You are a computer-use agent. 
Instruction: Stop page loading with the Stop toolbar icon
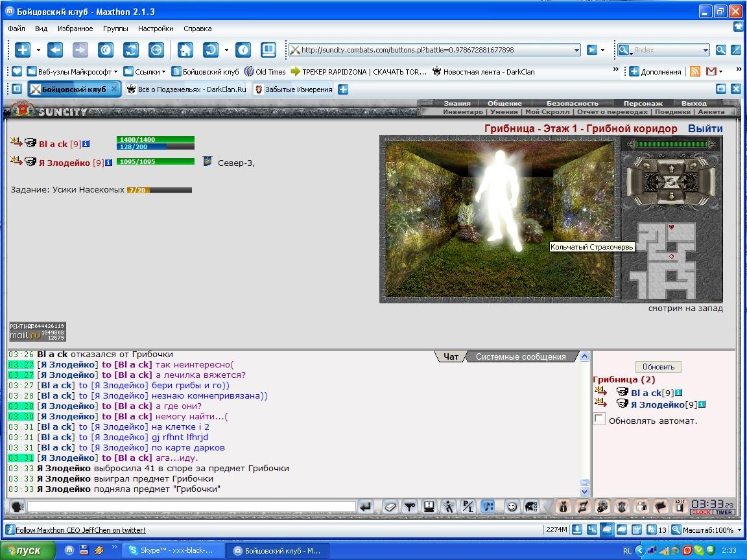pos(156,49)
